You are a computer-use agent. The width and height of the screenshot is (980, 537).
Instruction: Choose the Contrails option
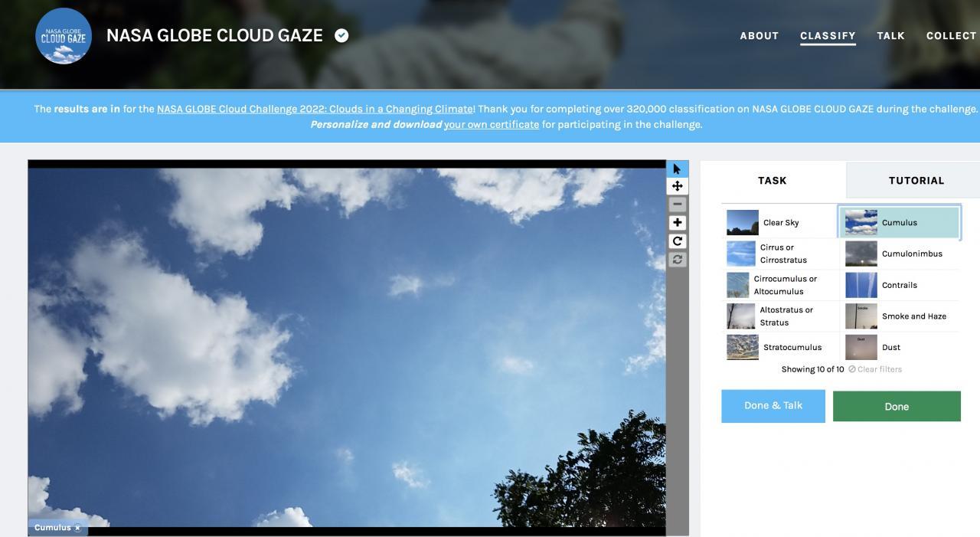pos(900,285)
